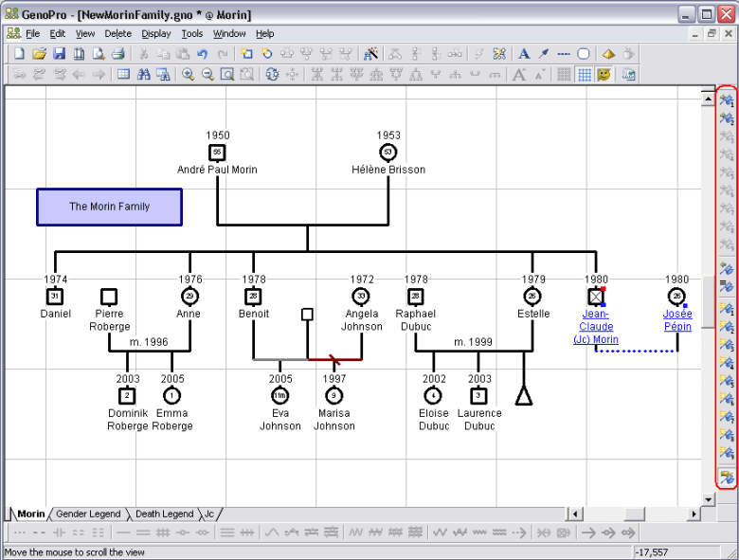Select the rounded rectangle shape tool
This screenshot has width=739, height=560.
coord(584,54)
